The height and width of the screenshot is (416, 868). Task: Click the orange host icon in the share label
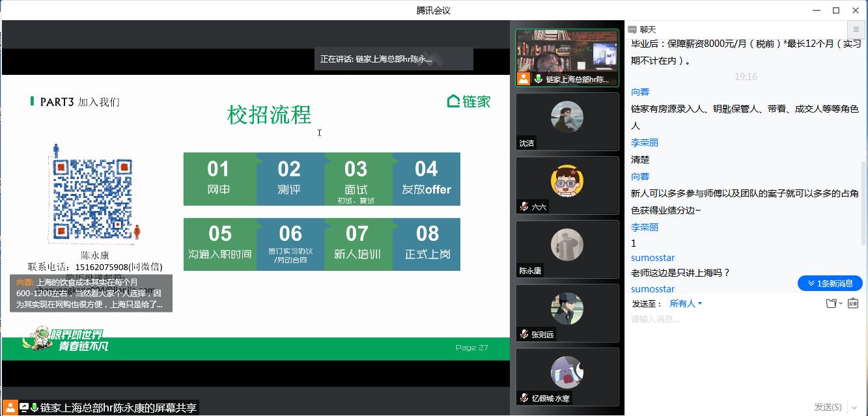click(x=10, y=408)
